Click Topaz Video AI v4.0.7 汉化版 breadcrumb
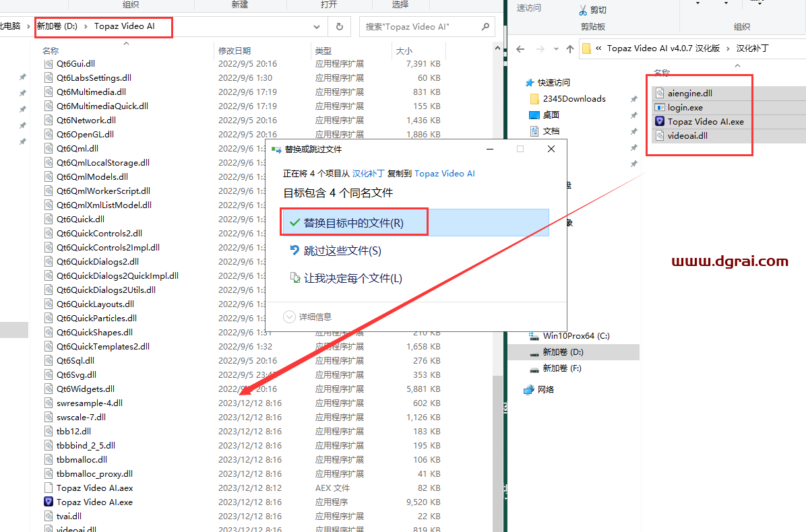806x532 pixels. click(663, 48)
